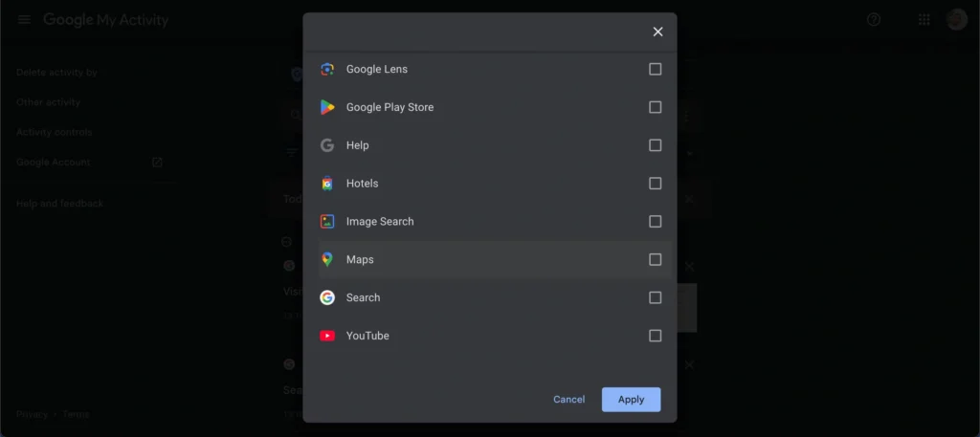Click the Hotels product icon
This screenshot has height=437, width=980.
click(327, 184)
